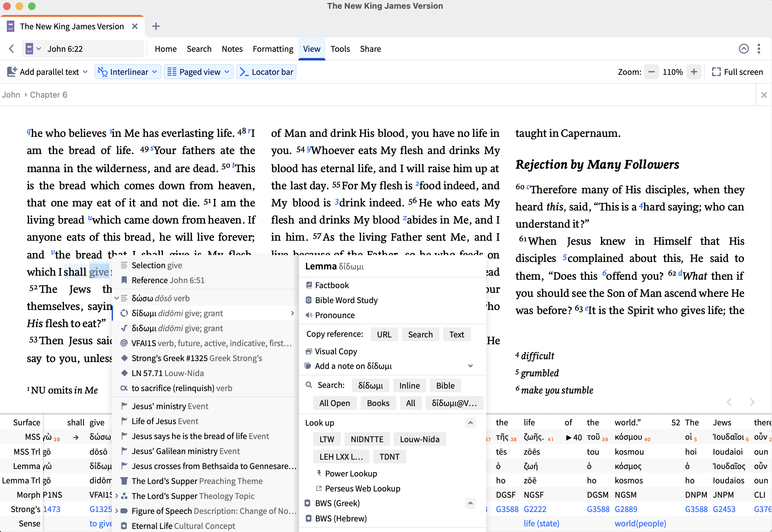
Task: Click the Louw-Nida lookup button
Action: coord(419,439)
